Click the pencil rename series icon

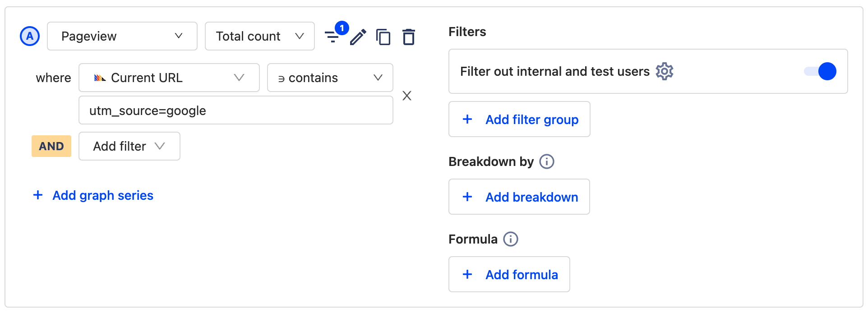[x=358, y=37]
